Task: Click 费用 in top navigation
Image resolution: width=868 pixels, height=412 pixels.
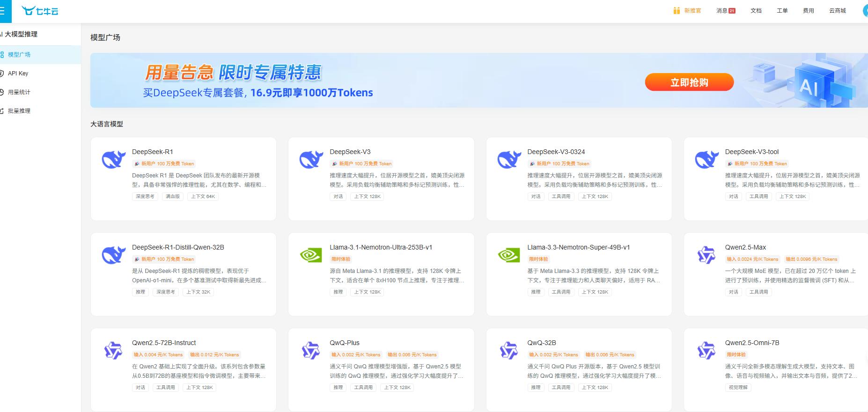Action: 809,11
